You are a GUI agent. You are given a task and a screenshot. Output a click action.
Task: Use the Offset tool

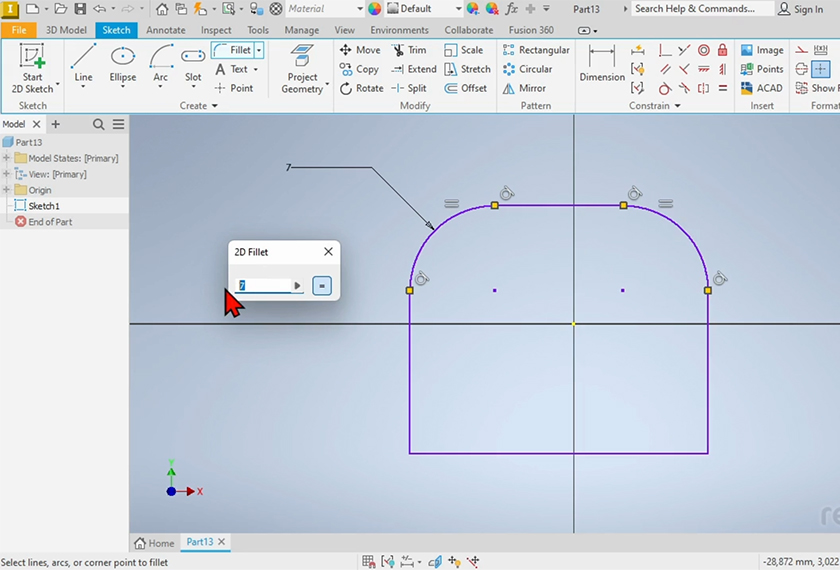(466, 88)
